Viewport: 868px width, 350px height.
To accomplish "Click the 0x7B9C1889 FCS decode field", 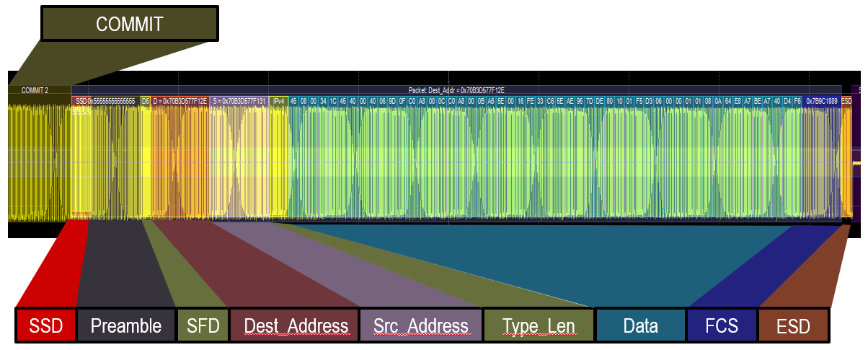I will click(x=821, y=101).
